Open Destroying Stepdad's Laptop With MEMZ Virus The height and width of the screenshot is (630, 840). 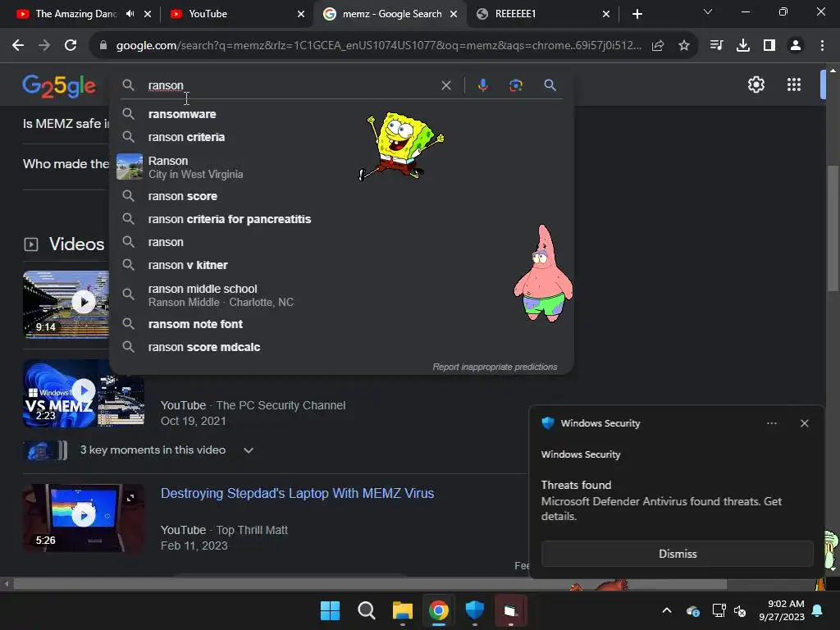pyautogui.click(x=297, y=493)
